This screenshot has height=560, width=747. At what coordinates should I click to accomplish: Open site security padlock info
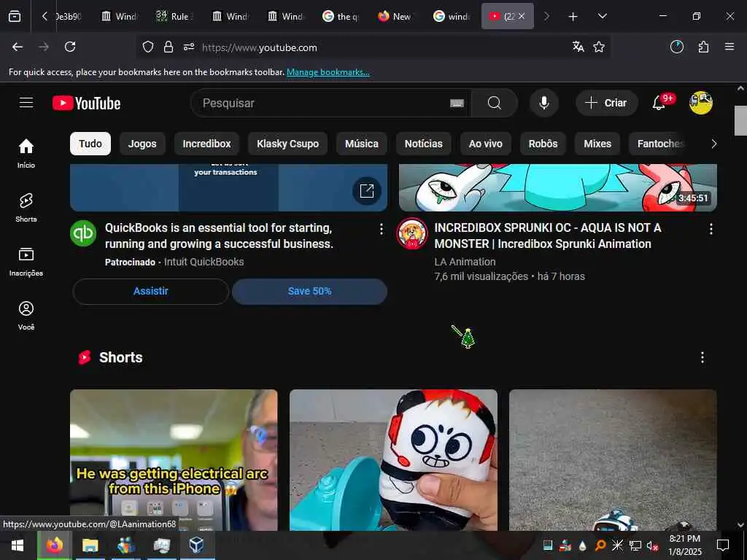[169, 47]
